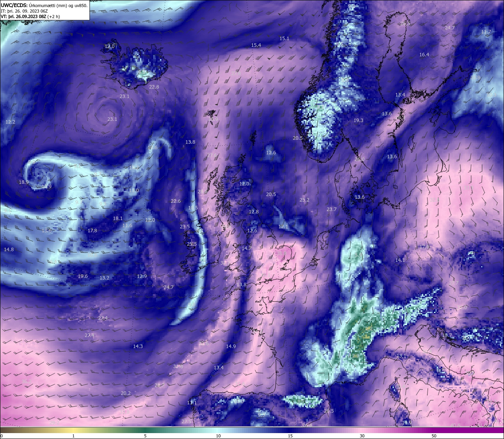This screenshot has height=439, width=504.
Task: Click the 19.3 value on the map
Action: [358, 120]
